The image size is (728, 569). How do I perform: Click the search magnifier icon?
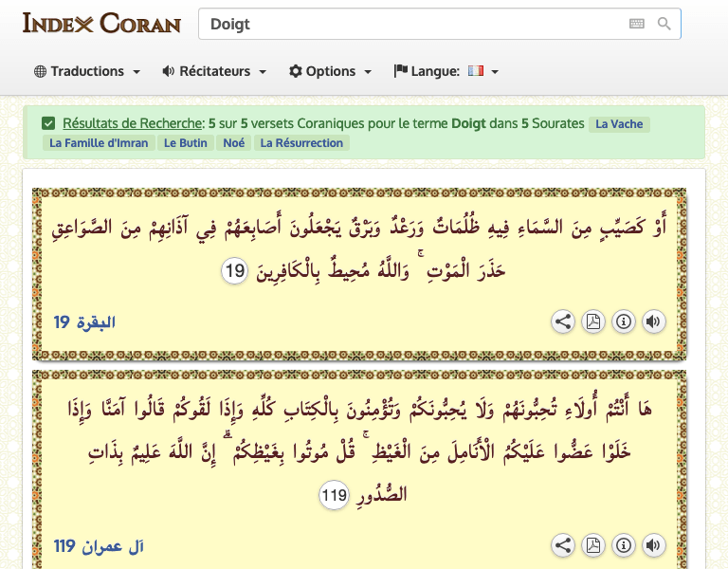(x=664, y=24)
